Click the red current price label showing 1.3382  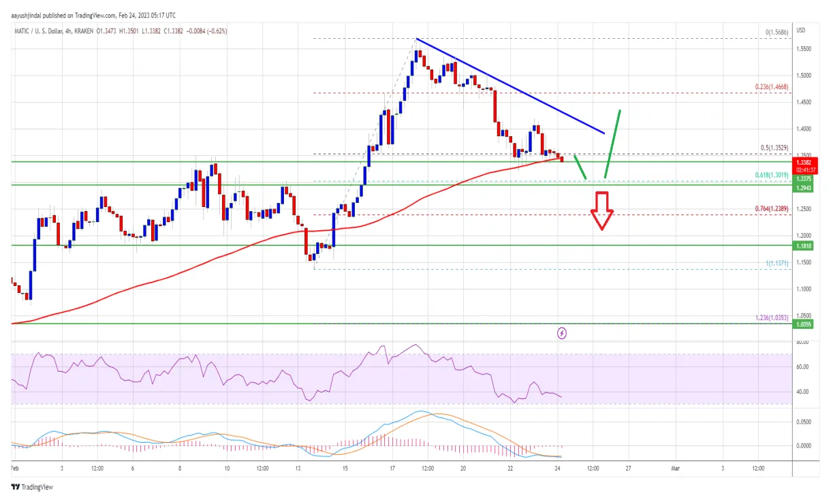click(802, 163)
